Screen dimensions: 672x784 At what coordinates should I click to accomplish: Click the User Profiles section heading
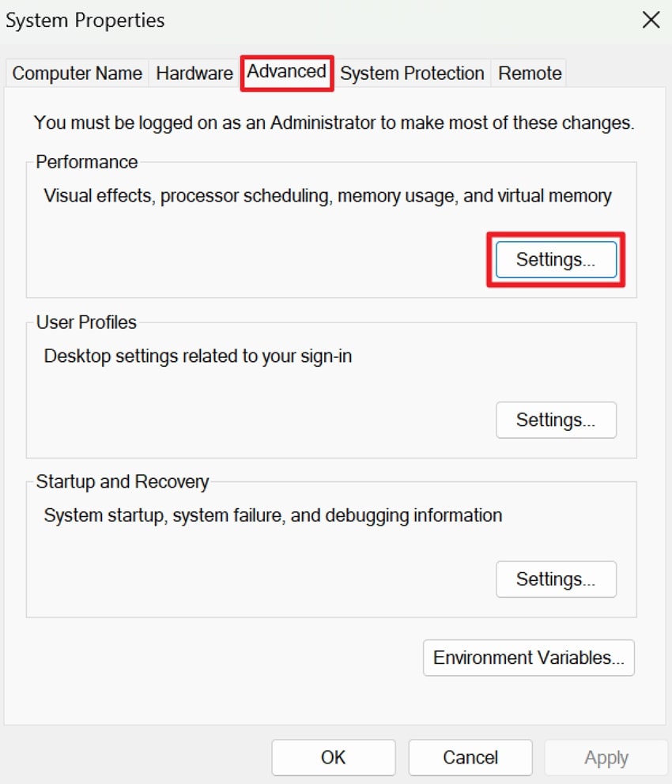pos(85,322)
